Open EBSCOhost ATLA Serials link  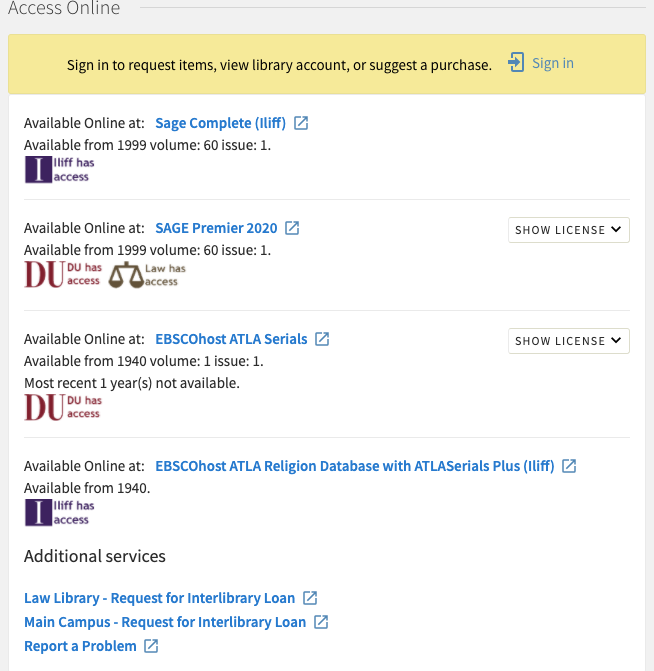[x=231, y=339]
